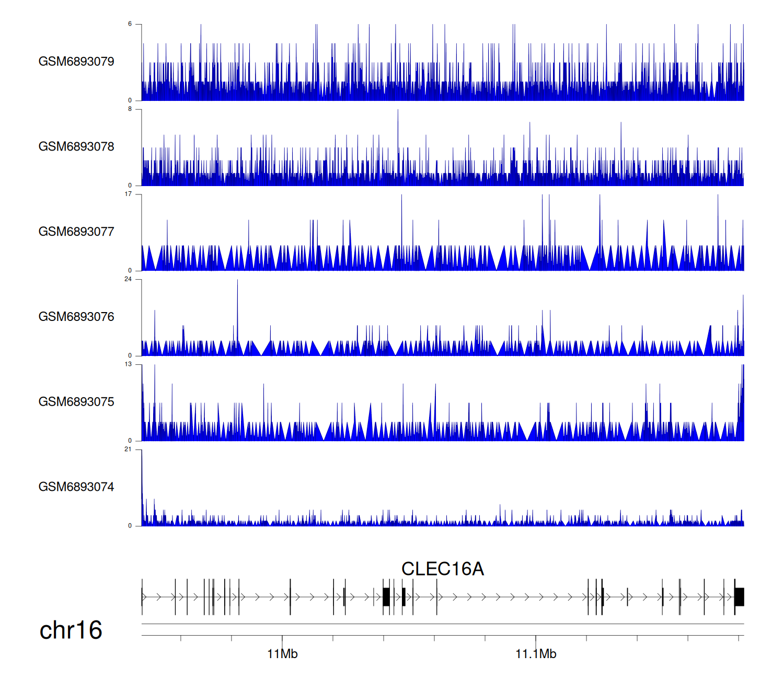Select the GSM6893074 track label
This screenshot has width=784, height=690.
point(76,487)
